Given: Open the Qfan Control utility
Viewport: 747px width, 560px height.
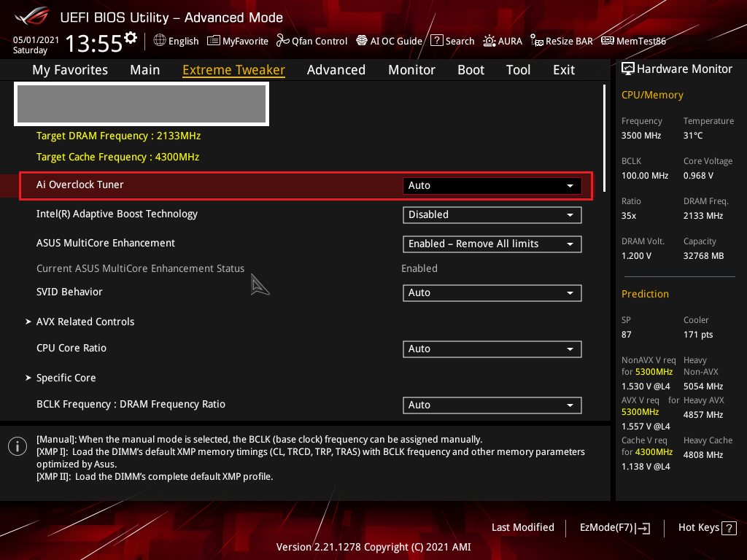Looking at the screenshot, I should (311, 41).
